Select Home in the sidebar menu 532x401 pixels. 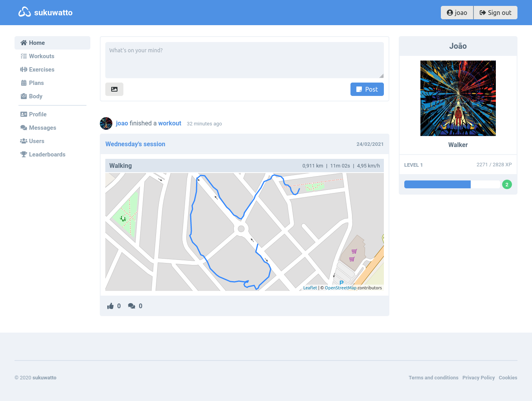click(x=37, y=43)
